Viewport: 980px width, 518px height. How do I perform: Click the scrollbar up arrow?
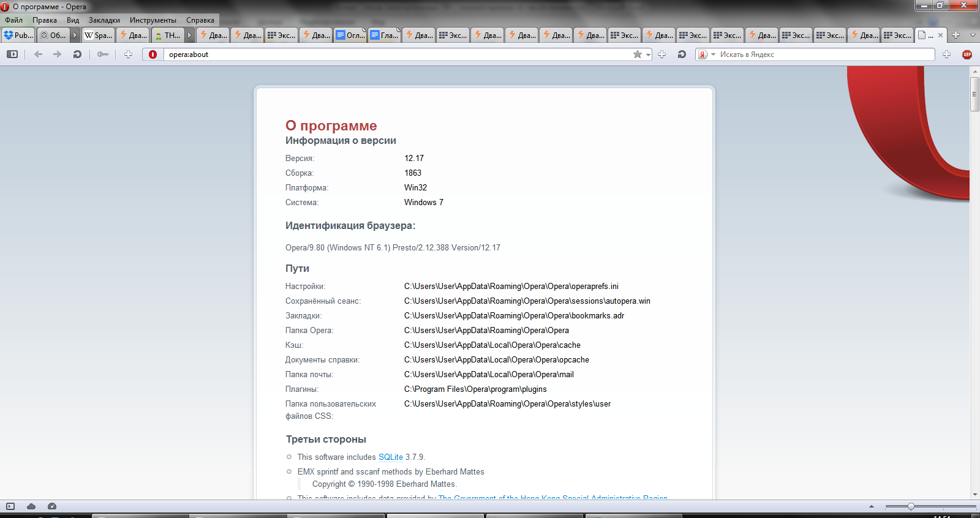(975, 71)
